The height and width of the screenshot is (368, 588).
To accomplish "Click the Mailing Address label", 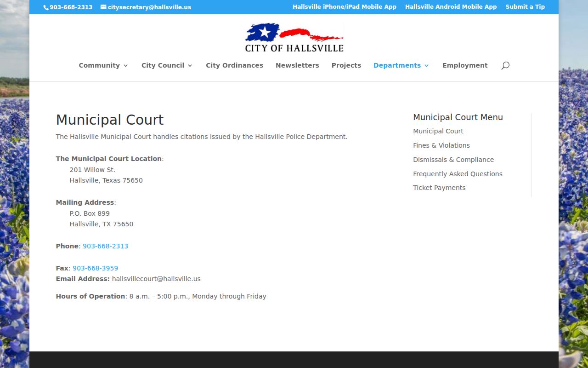I will pos(85,202).
